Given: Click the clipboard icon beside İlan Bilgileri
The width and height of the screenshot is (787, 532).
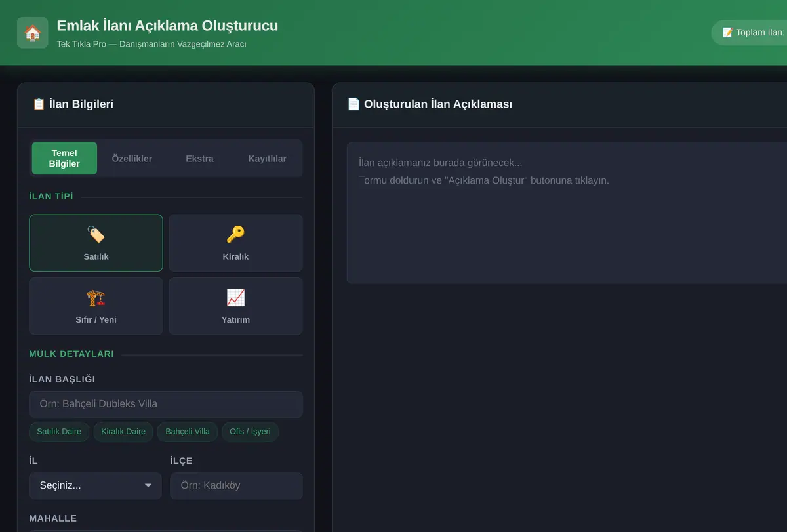Looking at the screenshot, I should point(39,104).
